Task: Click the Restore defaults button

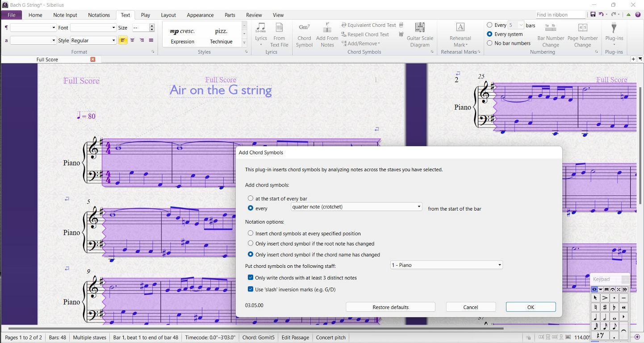Action: (390, 307)
